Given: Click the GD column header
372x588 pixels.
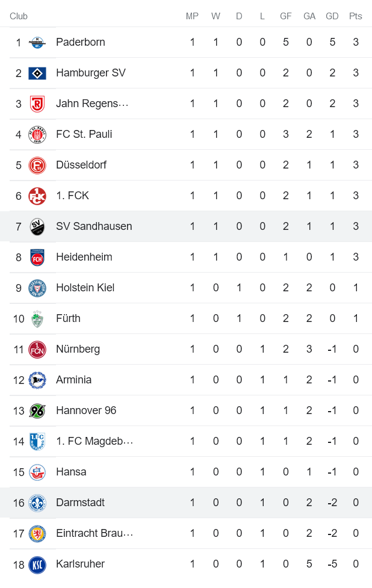Looking at the screenshot, I should point(332,16).
